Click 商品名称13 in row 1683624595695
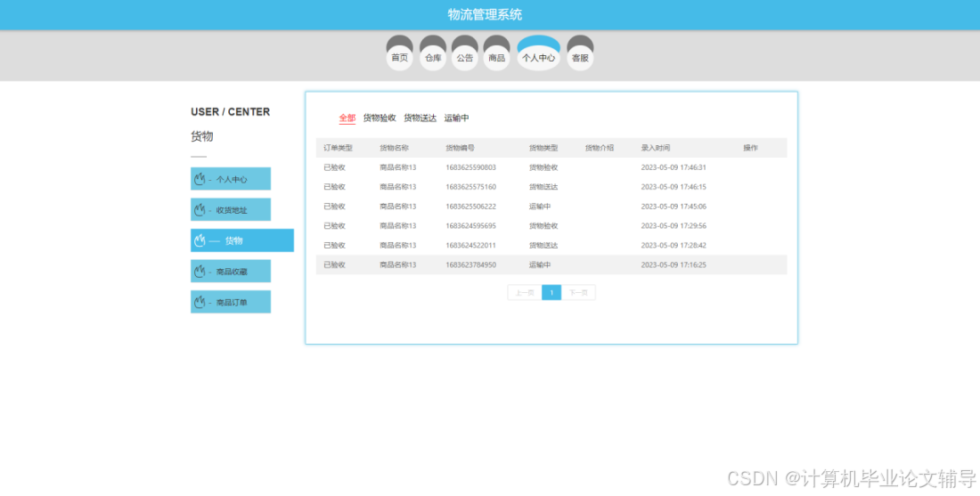 click(x=398, y=225)
